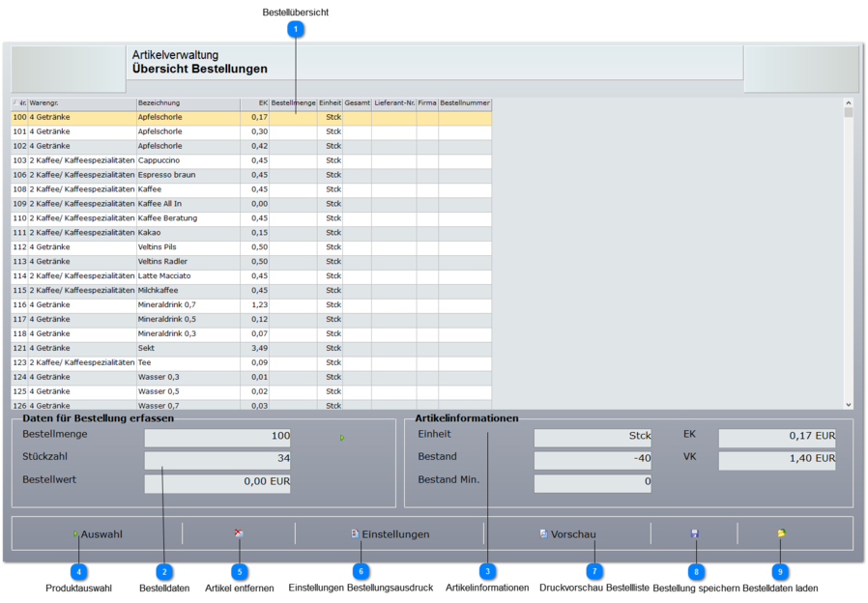
Task: Click the Einheit column header
Action: coord(330,103)
